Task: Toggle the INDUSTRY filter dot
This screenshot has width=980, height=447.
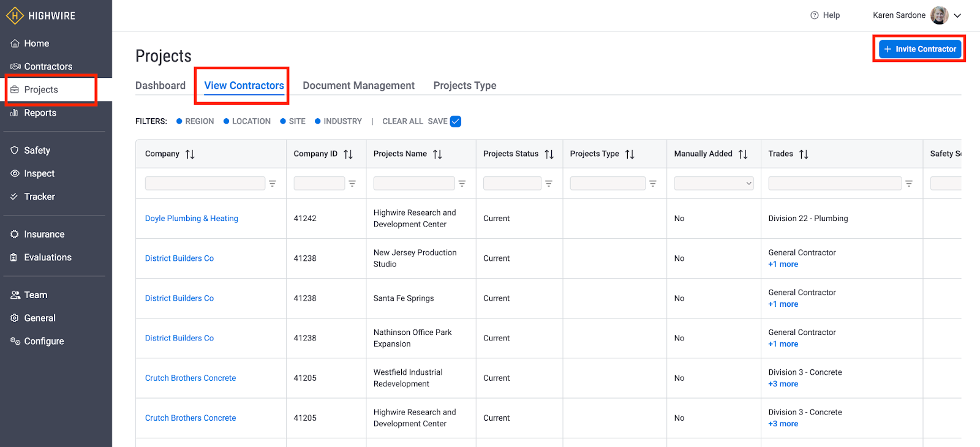Action: point(318,121)
